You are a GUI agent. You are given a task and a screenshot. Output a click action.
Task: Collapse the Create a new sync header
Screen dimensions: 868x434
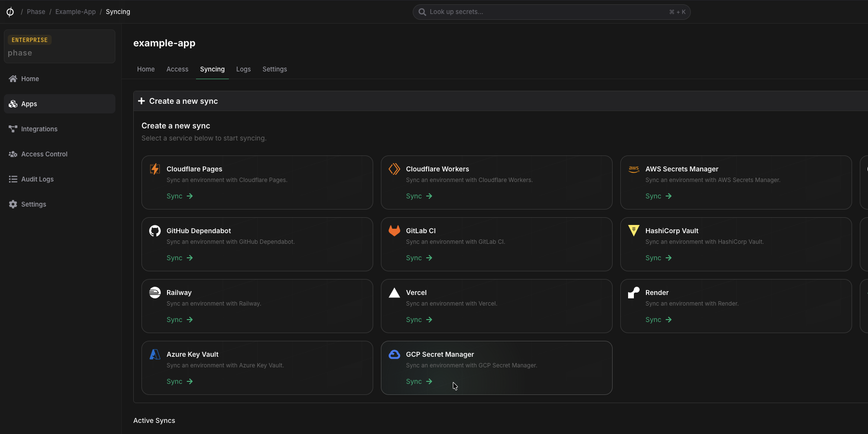(x=501, y=101)
